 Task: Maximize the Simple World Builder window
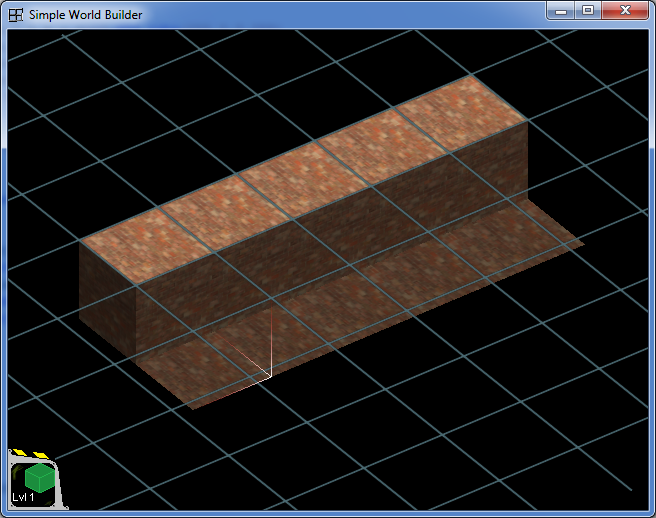(588, 10)
